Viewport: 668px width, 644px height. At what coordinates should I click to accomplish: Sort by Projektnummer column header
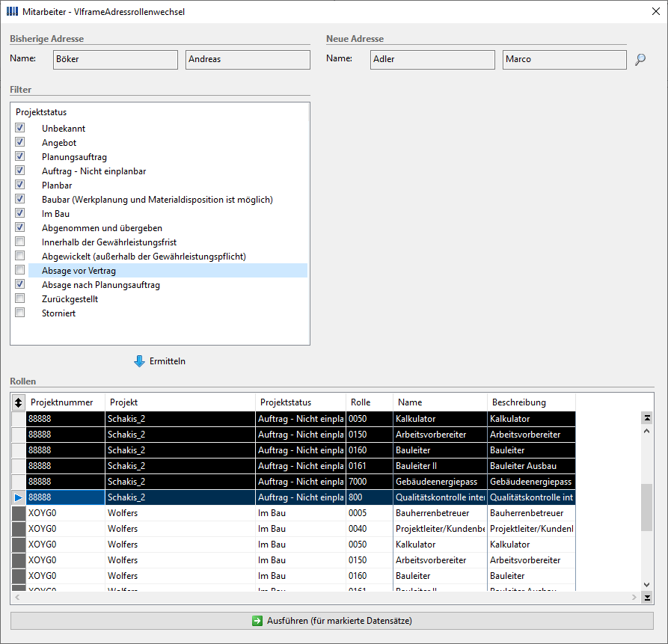pos(66,402)
